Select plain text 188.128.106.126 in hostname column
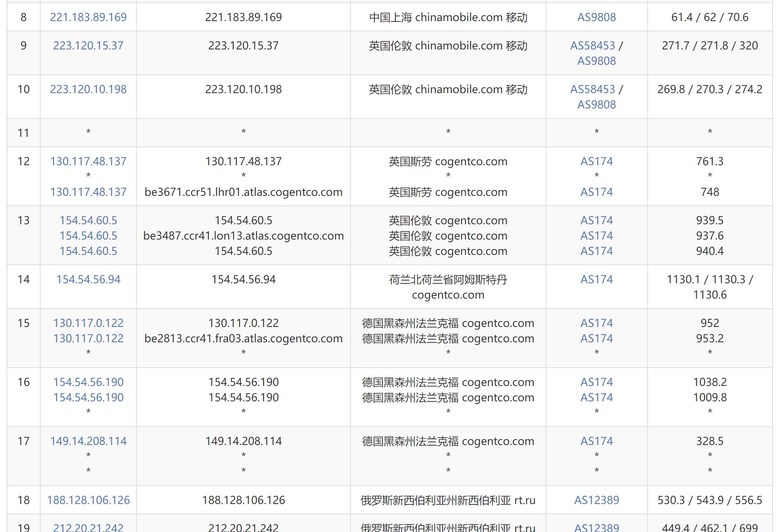The height and width of the screenshot is (532, 776). point(243,500)
